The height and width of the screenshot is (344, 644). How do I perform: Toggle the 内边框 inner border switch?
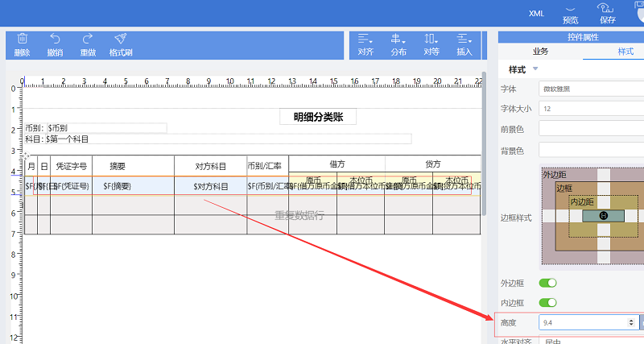pyautogui.click(x=547, y=302)
